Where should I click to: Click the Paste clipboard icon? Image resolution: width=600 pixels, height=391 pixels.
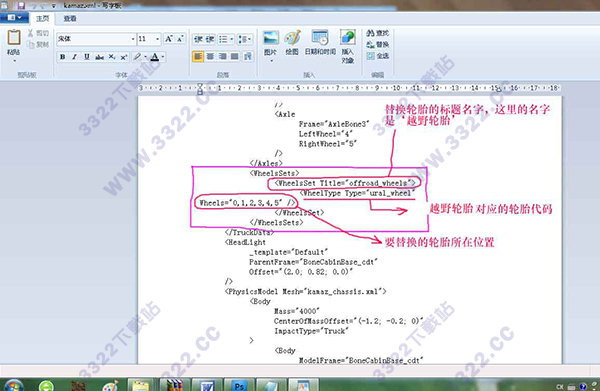[14, 38]
